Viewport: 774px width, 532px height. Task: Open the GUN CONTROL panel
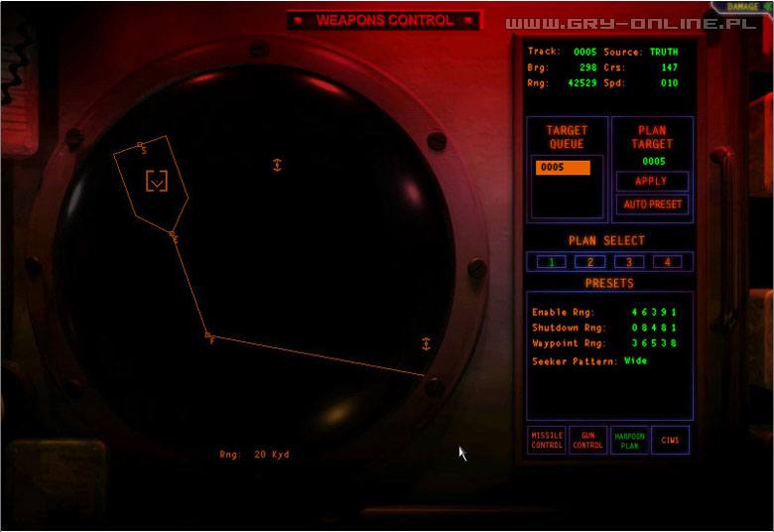[x=587, y=440]
